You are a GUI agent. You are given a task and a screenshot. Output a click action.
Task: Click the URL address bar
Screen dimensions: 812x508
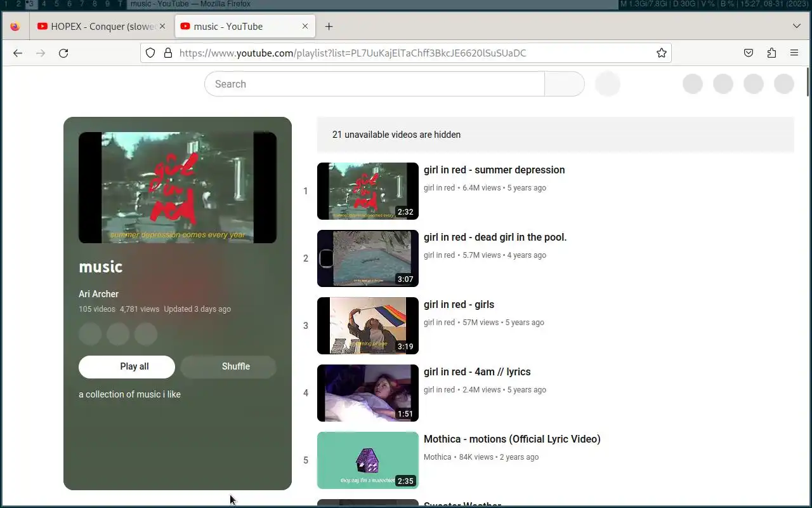pos(406,53)
